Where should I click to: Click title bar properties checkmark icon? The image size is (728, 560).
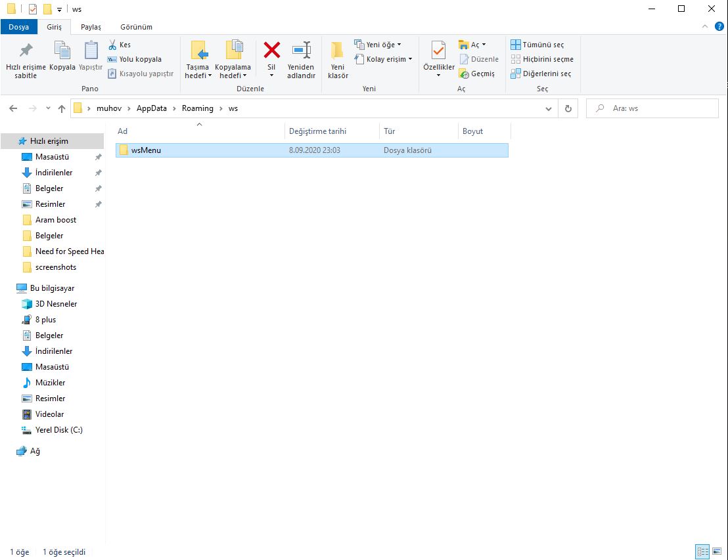coord(32,9)
